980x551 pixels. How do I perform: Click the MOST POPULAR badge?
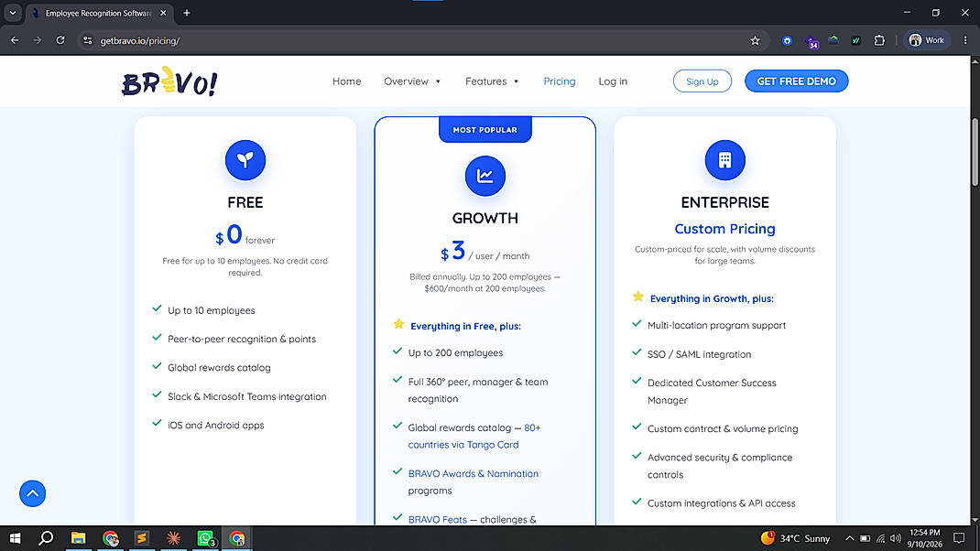485,130
